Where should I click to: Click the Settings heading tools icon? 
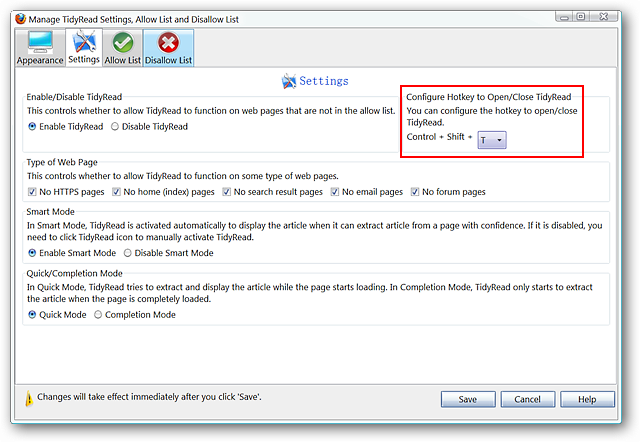(x=289, y=81)
